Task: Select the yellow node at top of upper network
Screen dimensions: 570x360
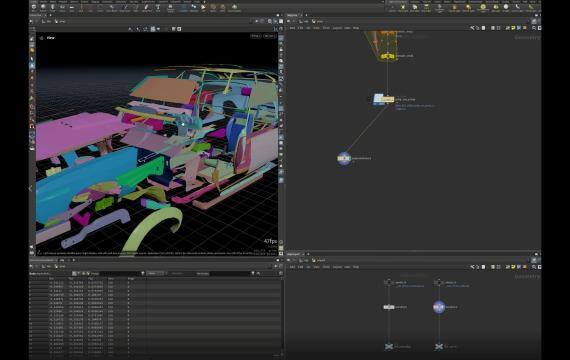Action: click(388, 56)
